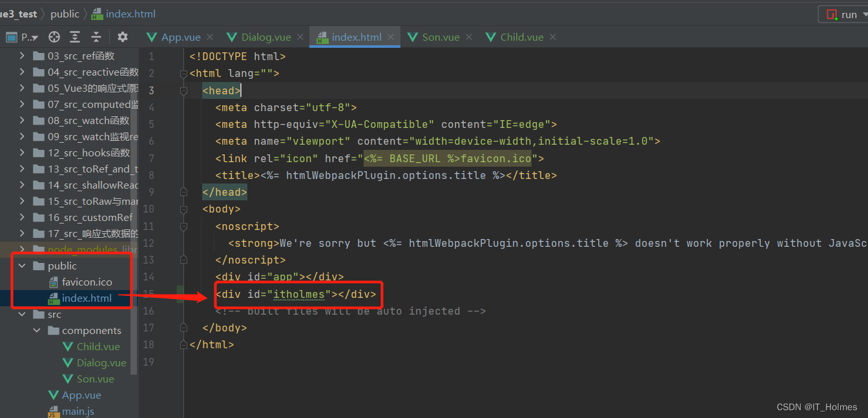
Task: Select the 13_src_toRef_and_t folder row
Action: tap(69, 169)
